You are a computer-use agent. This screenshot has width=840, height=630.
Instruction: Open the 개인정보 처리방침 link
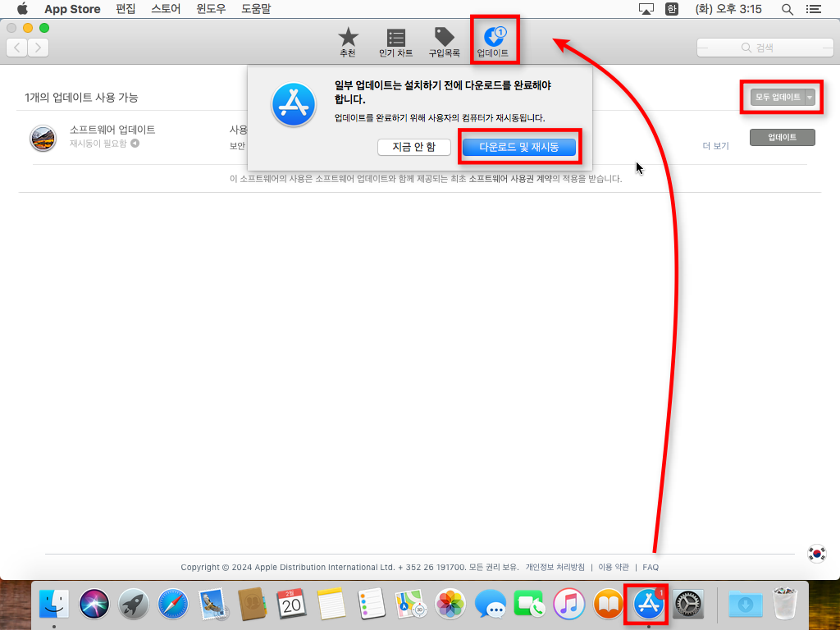pyautogui.click(x=555, y=567)
